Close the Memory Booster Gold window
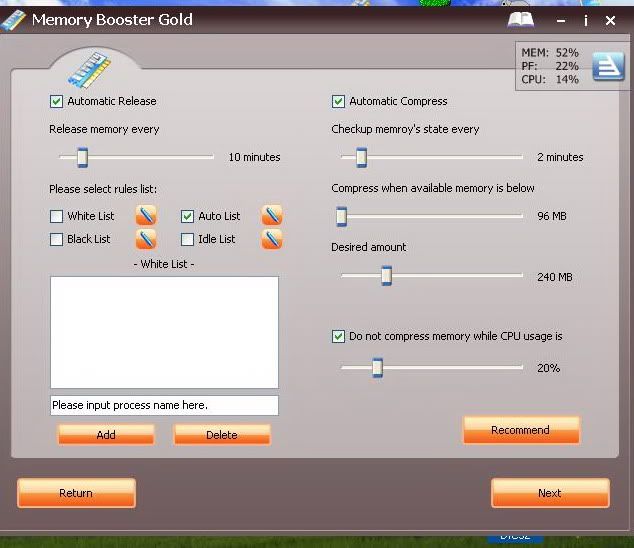 tap(611, 21)
